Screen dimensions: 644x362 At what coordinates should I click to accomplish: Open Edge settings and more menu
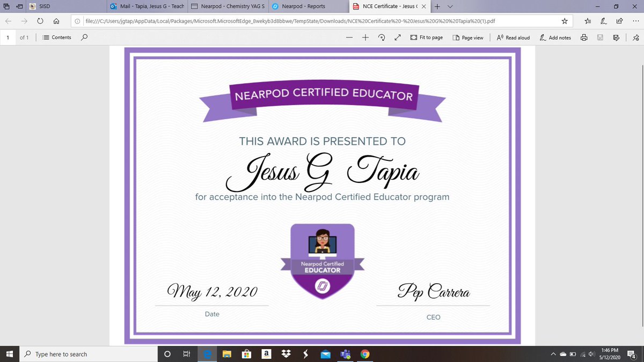pyautogui.click(x=635, y=21)
